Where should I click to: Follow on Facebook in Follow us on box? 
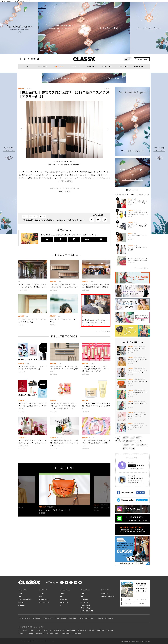pyautogui.click(x=60, y=239)
